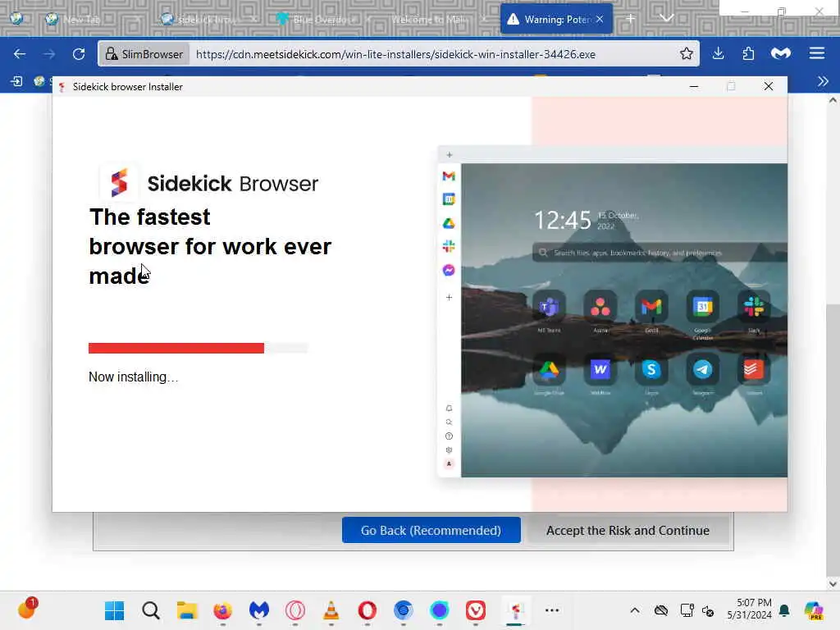Screen dimensions: 840x630
Task: Click the Messenger sidebar icon in preview
Action: point(449,270)
